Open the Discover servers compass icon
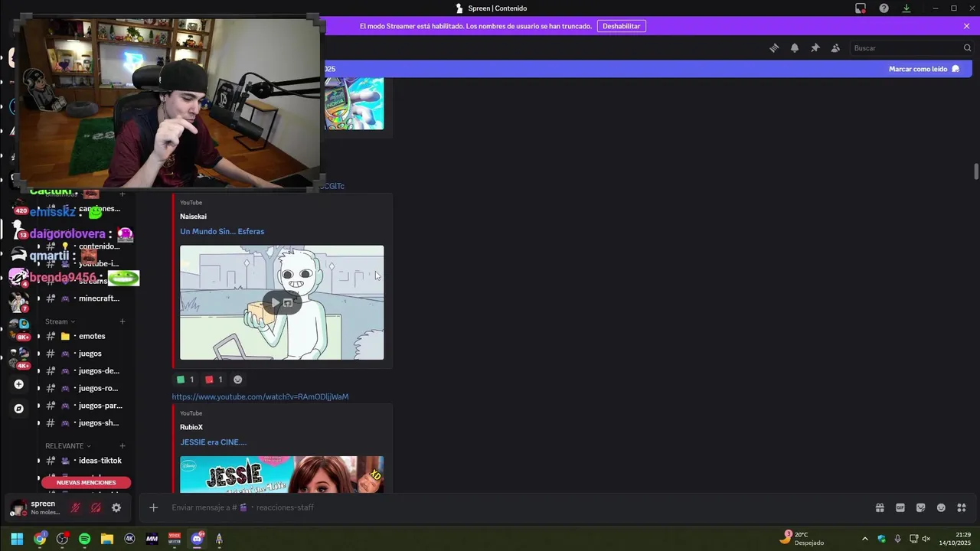The width and height of the screenshot is (980, 551). pos(19,409)
